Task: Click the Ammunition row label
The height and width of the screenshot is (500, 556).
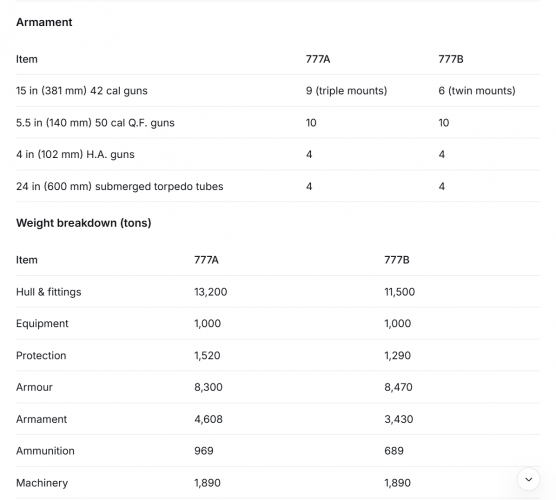Action: (45, 451)
